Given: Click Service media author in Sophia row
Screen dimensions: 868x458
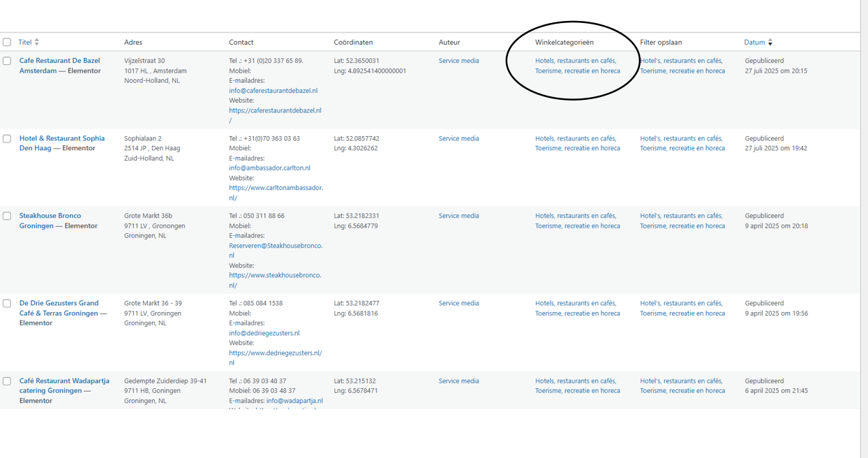Looking at the screenshot, I should coord(458,138).
